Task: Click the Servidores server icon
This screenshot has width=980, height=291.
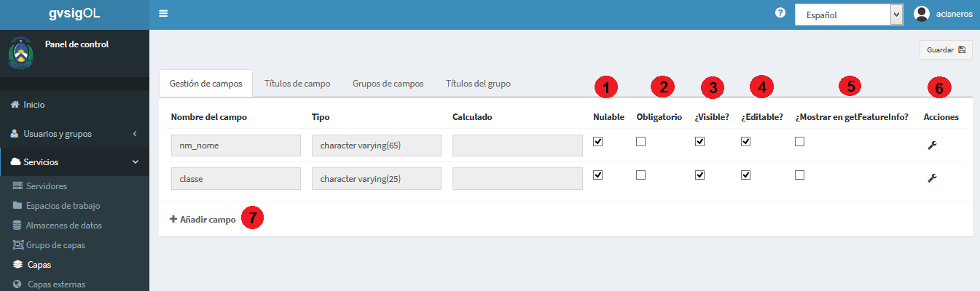Action: tap(18, 186)
